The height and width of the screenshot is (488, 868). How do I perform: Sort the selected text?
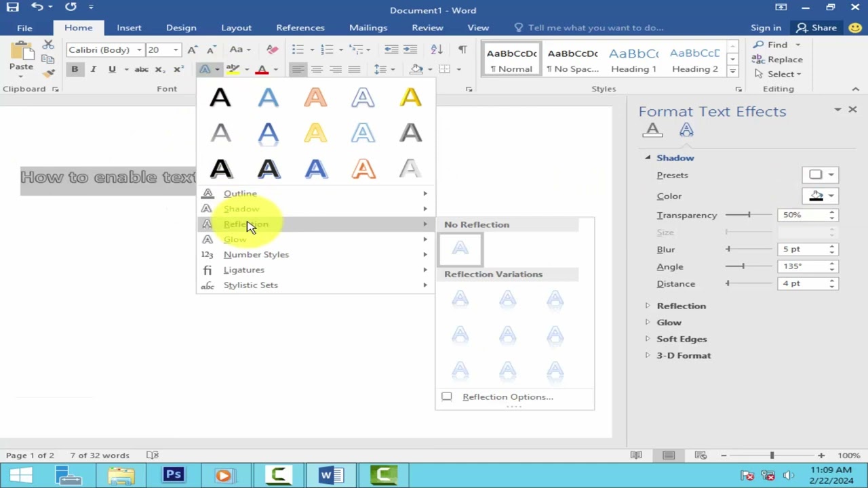[437, 49]
